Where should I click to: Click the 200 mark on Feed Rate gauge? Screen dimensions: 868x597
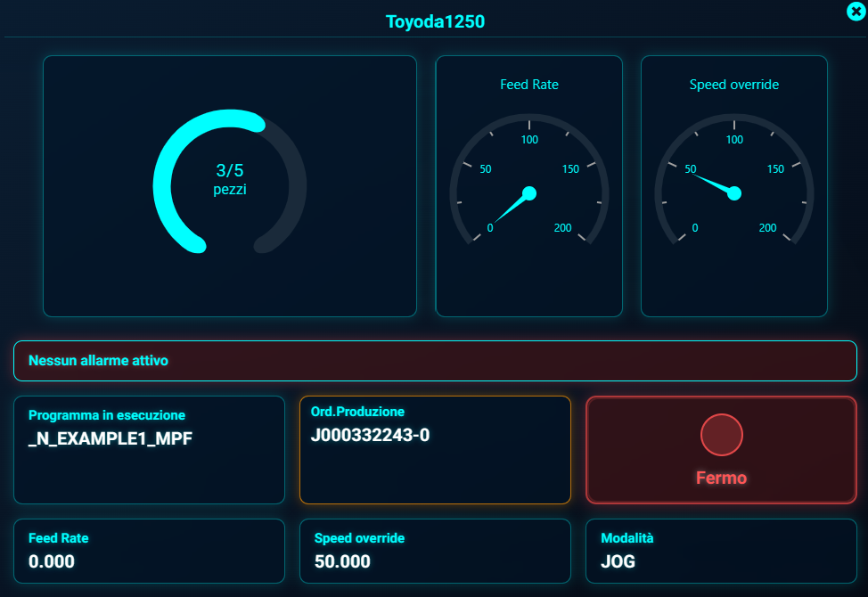pyautogui.click(x=563, y=228)
